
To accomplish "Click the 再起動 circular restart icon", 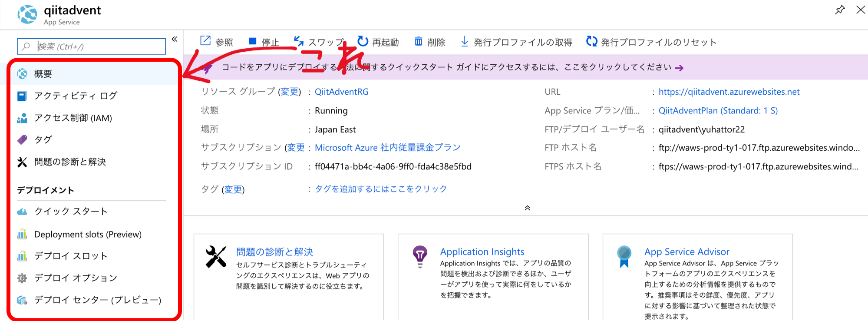I will pyautogui.click(x=363, y=41).
